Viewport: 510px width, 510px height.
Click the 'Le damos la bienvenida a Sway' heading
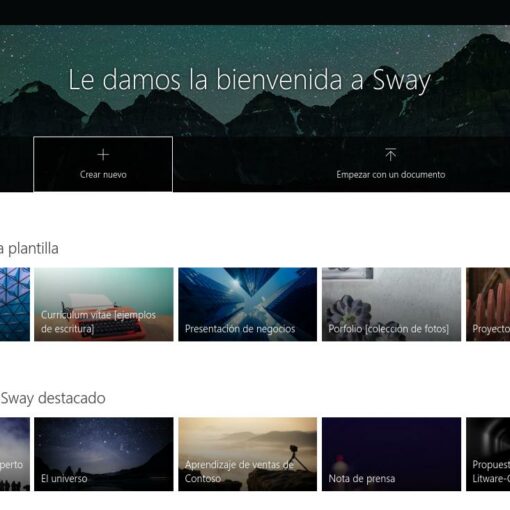[249, 80]
